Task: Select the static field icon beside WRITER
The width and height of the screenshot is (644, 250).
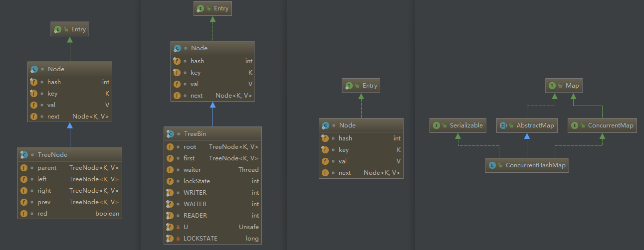Action: point(170,193)
